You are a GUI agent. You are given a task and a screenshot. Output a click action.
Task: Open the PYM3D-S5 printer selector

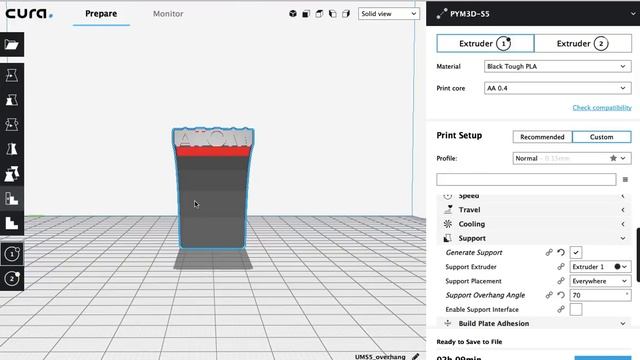(533, 14)
